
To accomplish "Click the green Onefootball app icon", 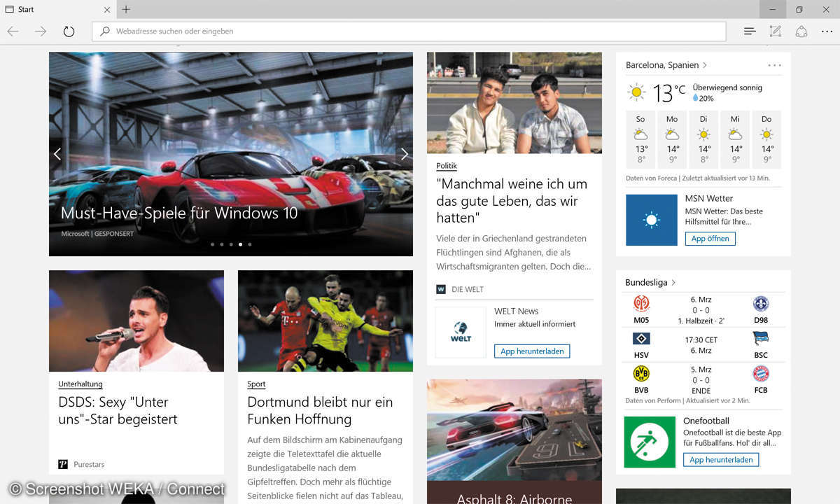I will pyautogui.click(x=650, y=442).
